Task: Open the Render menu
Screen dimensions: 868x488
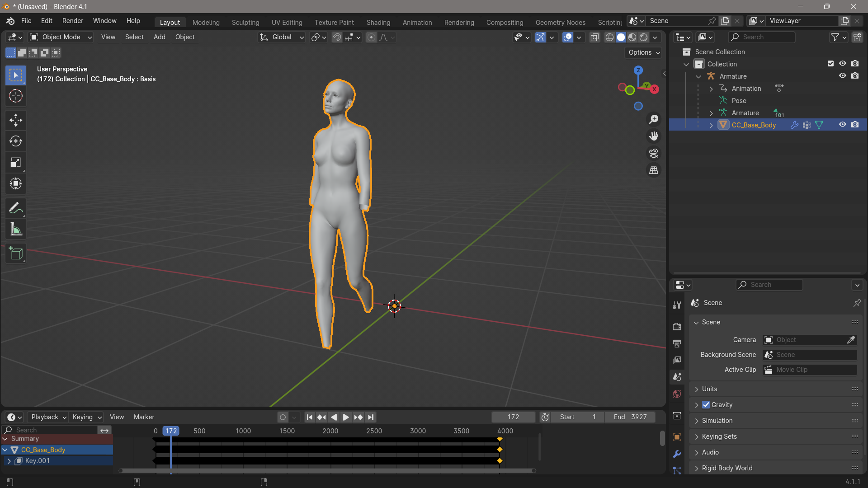Action: click(72, 21)
